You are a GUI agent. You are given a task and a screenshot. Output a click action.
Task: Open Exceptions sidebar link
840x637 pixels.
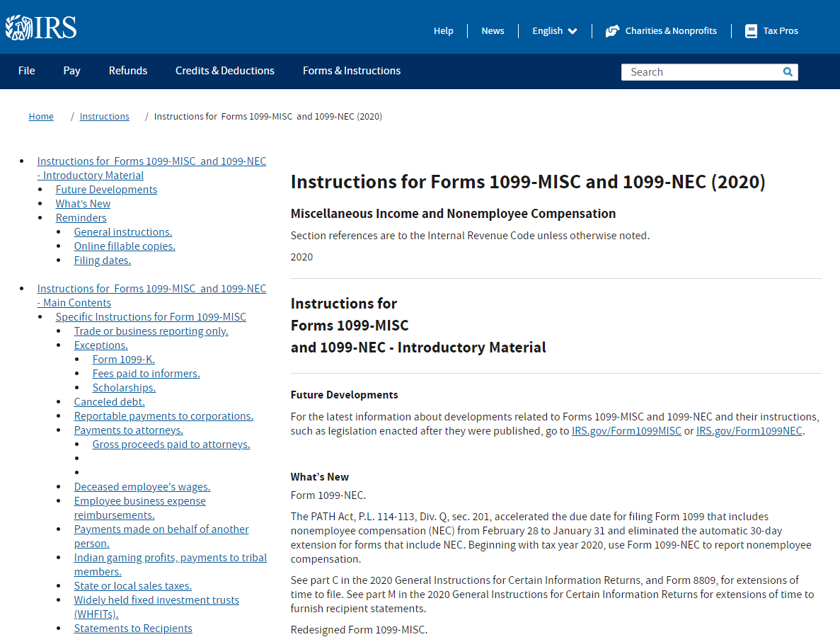pos(101,345)
